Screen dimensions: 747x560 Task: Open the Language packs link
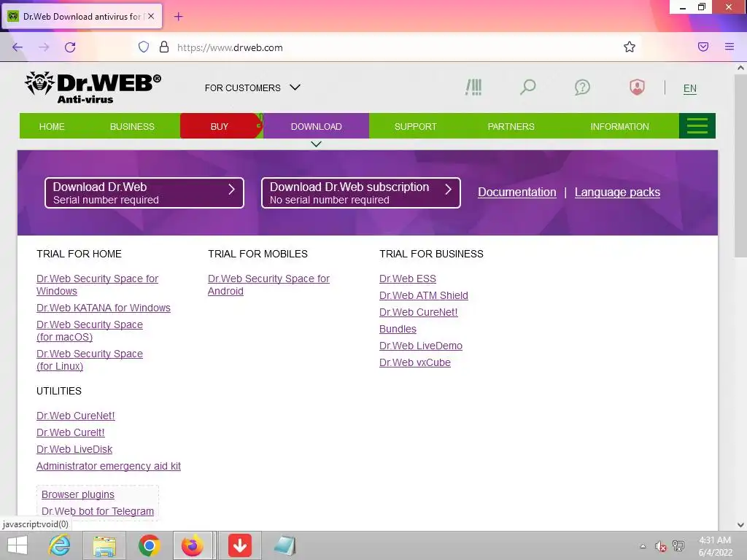(617, 192)
